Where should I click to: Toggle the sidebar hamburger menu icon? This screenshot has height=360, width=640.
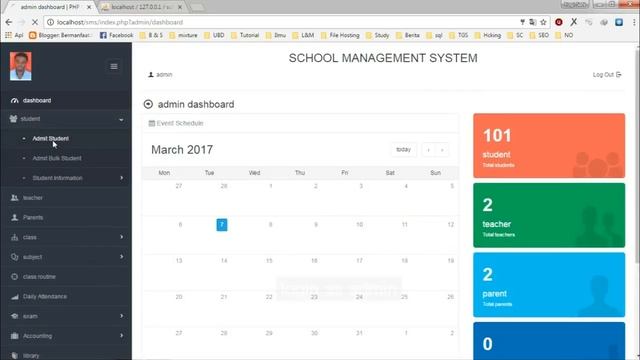coord(114,67)
